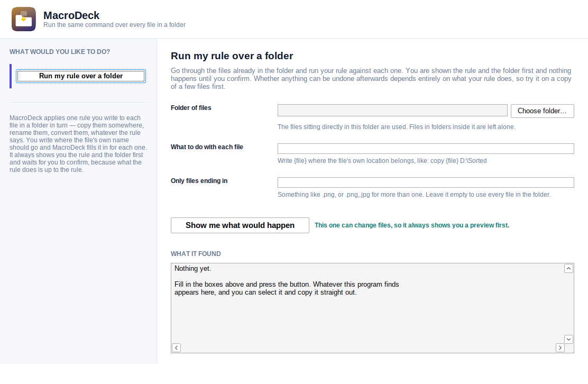Click the 'WHAT IT FOUND' section label

pos(196,254)
